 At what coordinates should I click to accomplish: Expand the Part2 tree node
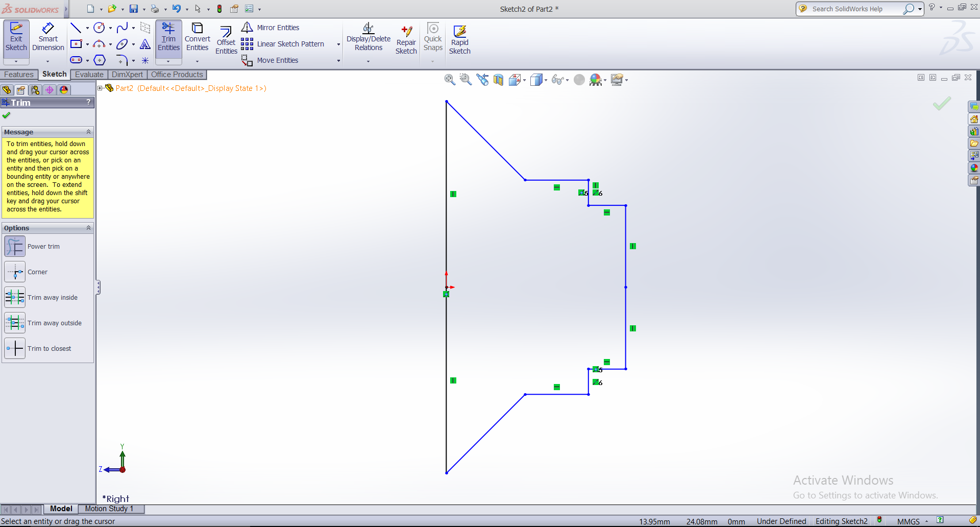coord(101,88)
